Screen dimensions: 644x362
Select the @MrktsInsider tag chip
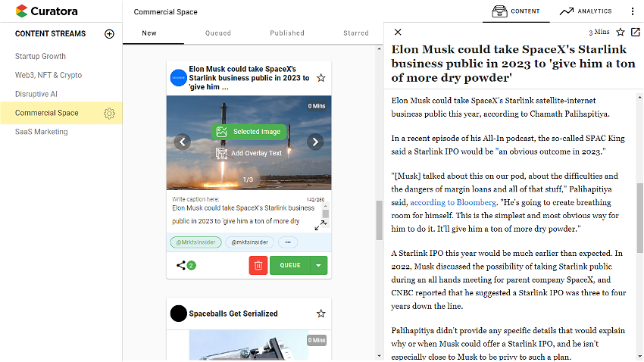click(x=196, y=242)
